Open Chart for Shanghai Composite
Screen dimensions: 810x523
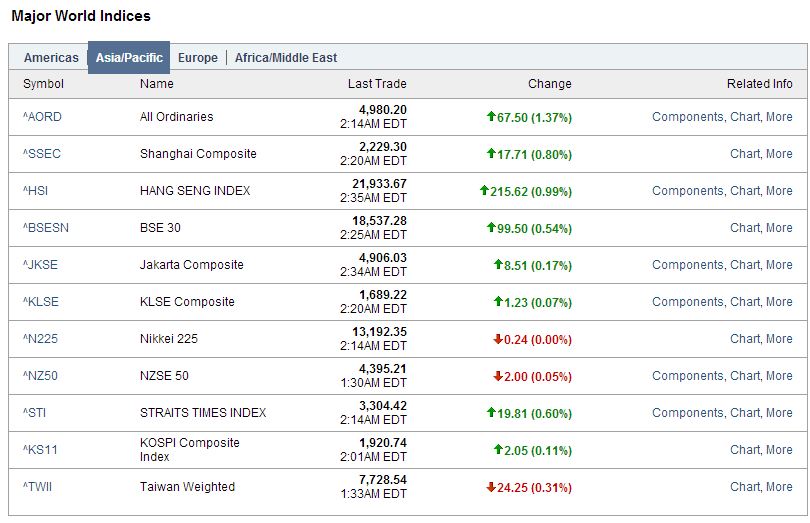[745, 154]
